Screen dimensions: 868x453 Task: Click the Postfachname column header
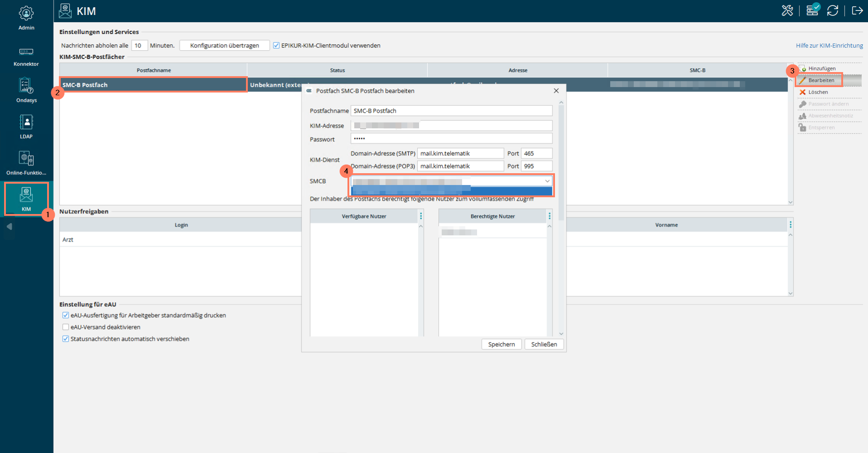154,70
